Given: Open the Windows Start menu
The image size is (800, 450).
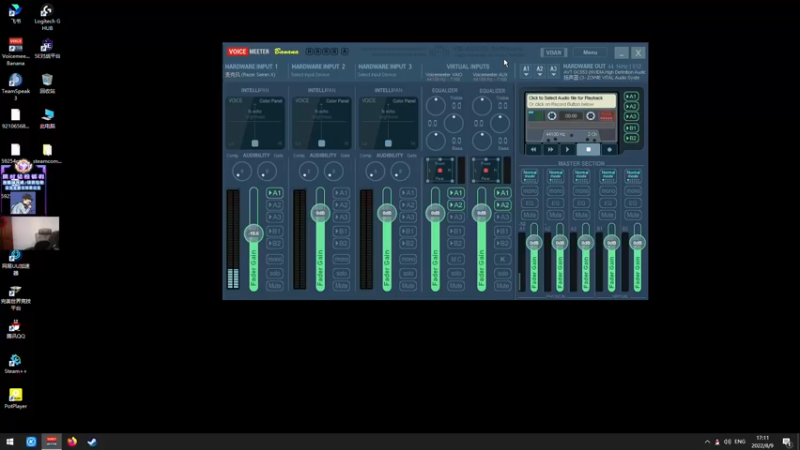Looking at the screenshot, I should tap(10, 442).
